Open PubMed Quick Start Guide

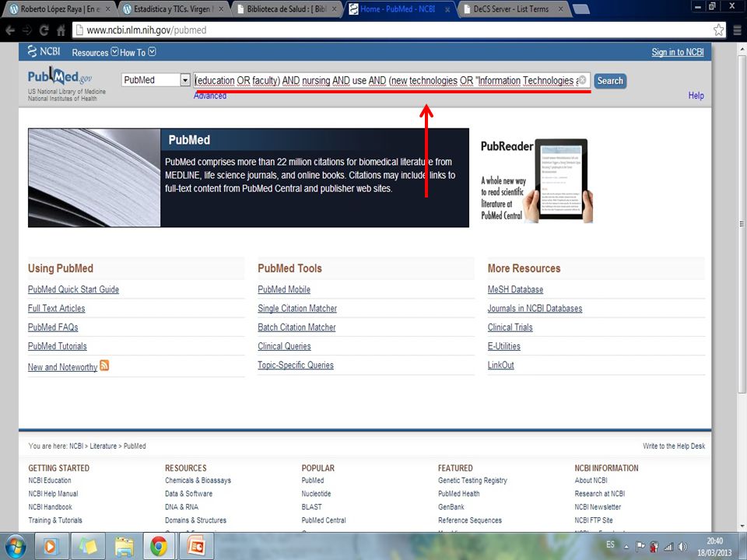(73, 289)
